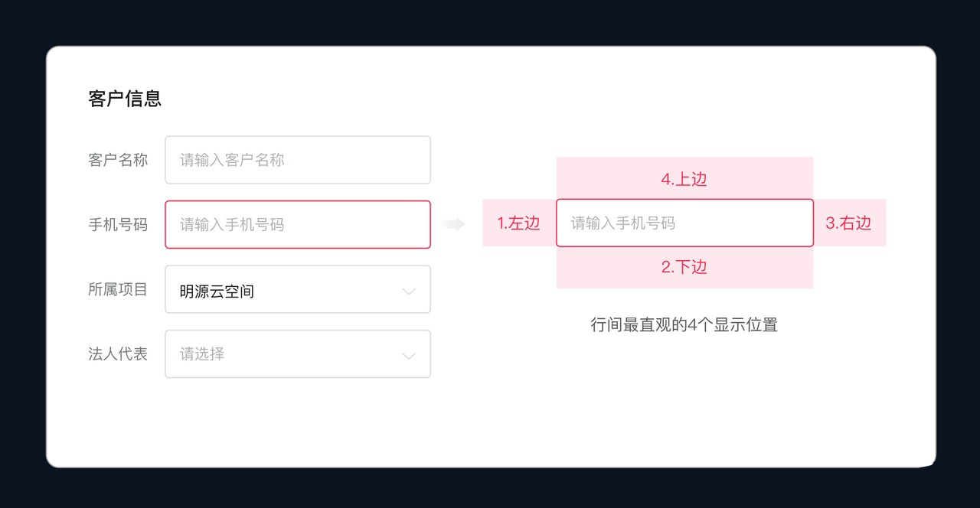
Task: Click the 手机号码 field label
Action: coord(118,225)
